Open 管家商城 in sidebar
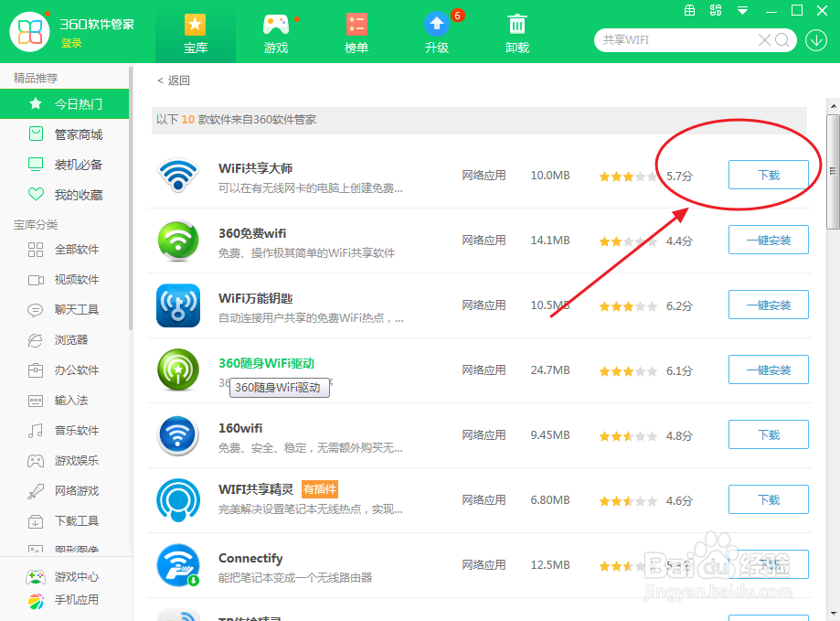Viewport: 840px width, 621px height. pos(64,134)
